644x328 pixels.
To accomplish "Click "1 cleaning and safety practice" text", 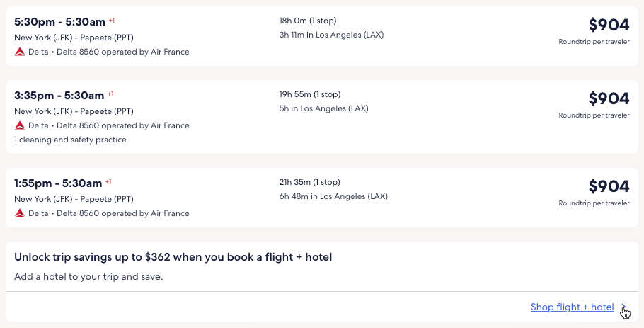I will tap(70, 140).
